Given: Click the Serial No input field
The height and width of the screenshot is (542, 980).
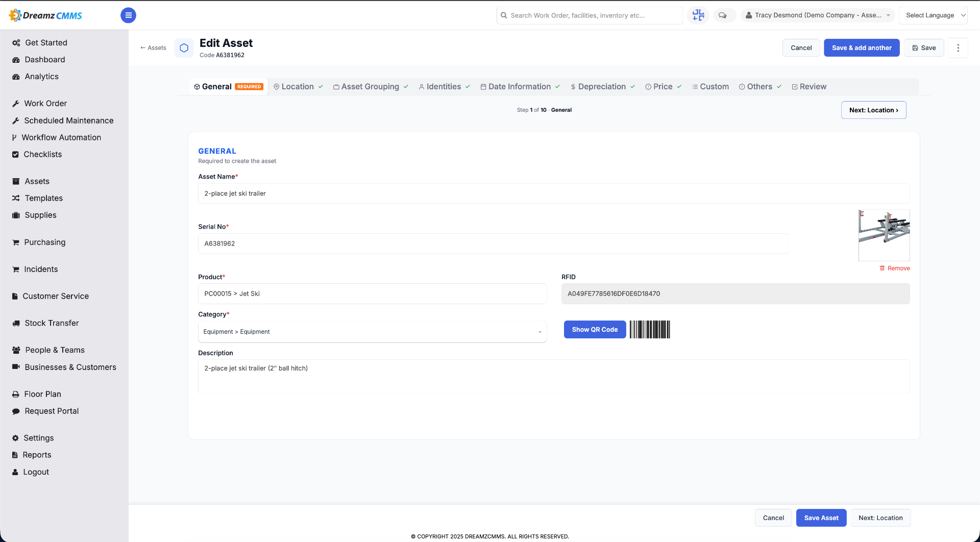Looking at the screenshot, I should click(494, 243).
